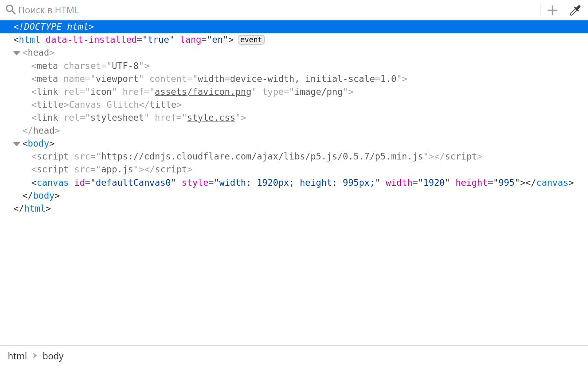The height and width of the screenshot is (366, 588).
Task: Select the element picker eyedropper tool
Action: pyautogui.click(x=575, y=10)
